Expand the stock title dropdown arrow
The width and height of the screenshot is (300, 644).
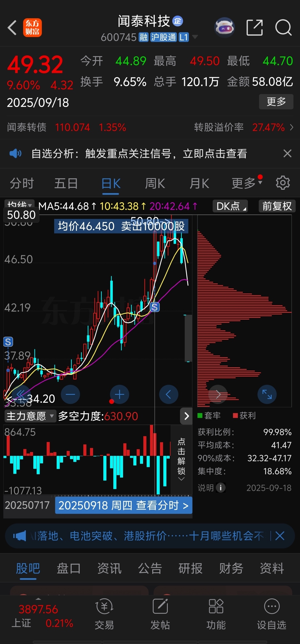click(x=195, y=37)
